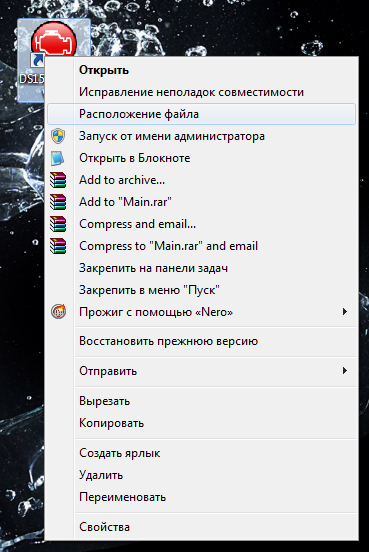Choose Открыть в Блокноте
369x552 pixels.
click(x=201, y=158)
